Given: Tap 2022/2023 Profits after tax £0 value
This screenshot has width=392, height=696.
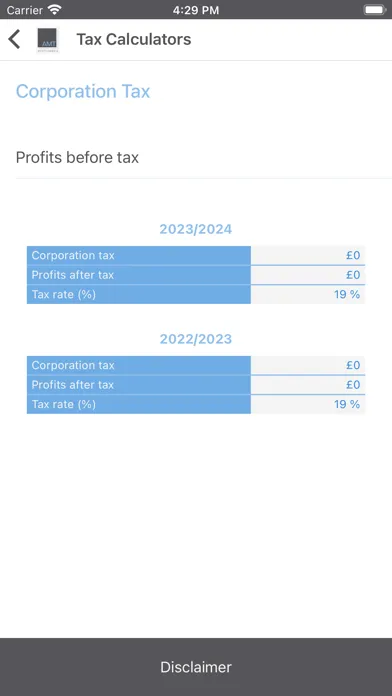Looking at the screenshot, I should pos(353,384).
